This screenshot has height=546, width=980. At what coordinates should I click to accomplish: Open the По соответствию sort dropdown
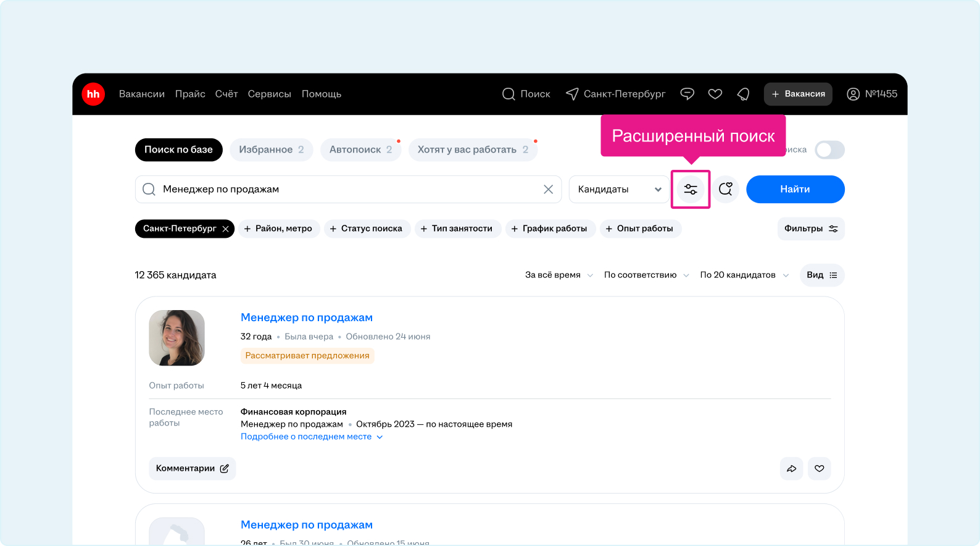pos(646,275)
